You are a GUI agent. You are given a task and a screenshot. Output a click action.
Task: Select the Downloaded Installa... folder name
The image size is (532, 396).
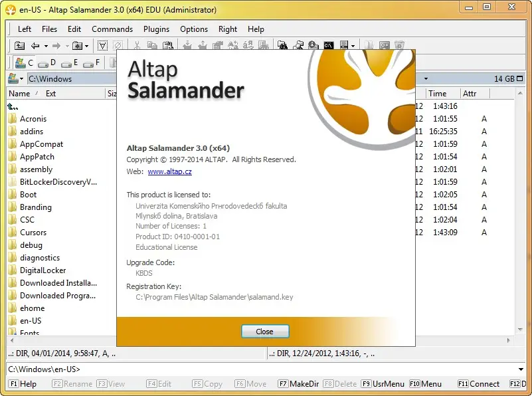[x=58, y=283]
